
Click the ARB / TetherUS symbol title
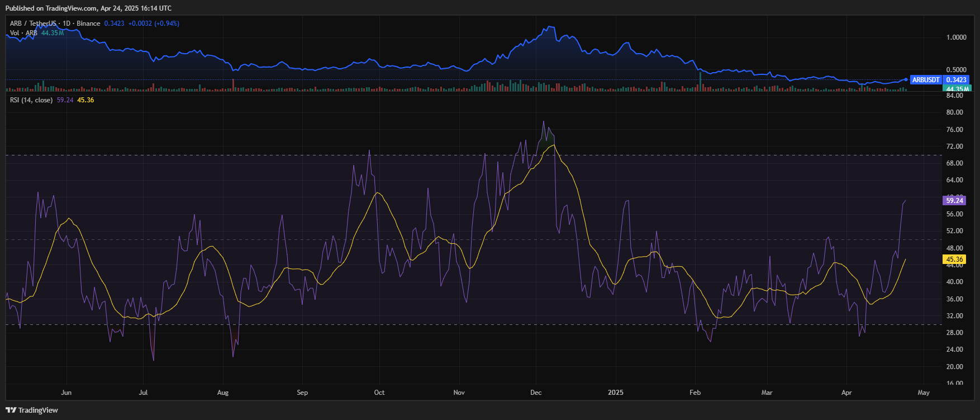(33, 23)
